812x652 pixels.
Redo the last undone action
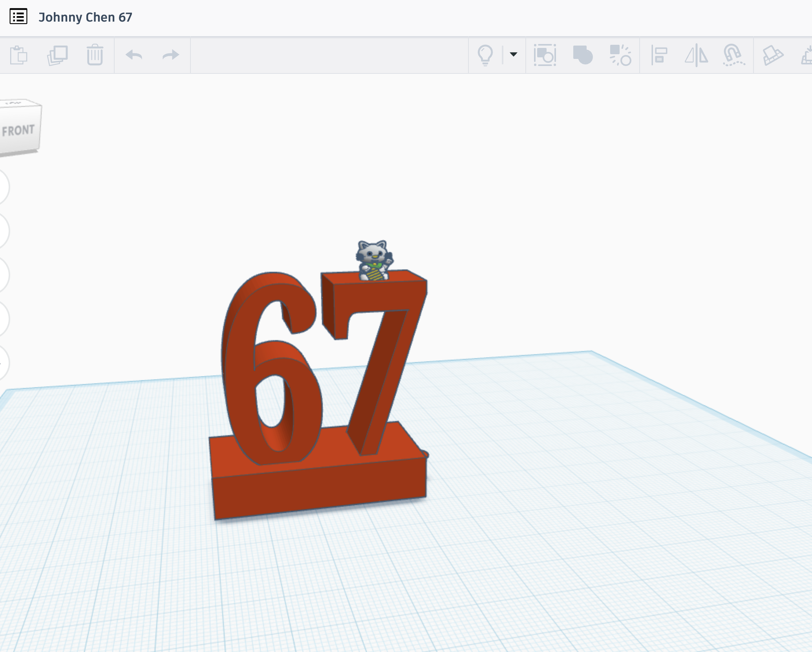tap(170, 55)
